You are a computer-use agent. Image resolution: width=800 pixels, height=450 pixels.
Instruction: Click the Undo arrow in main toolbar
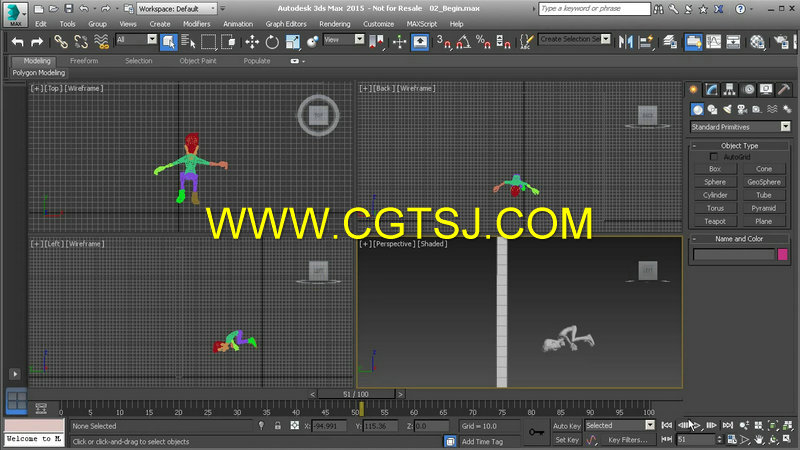click(x=18, y=42)
